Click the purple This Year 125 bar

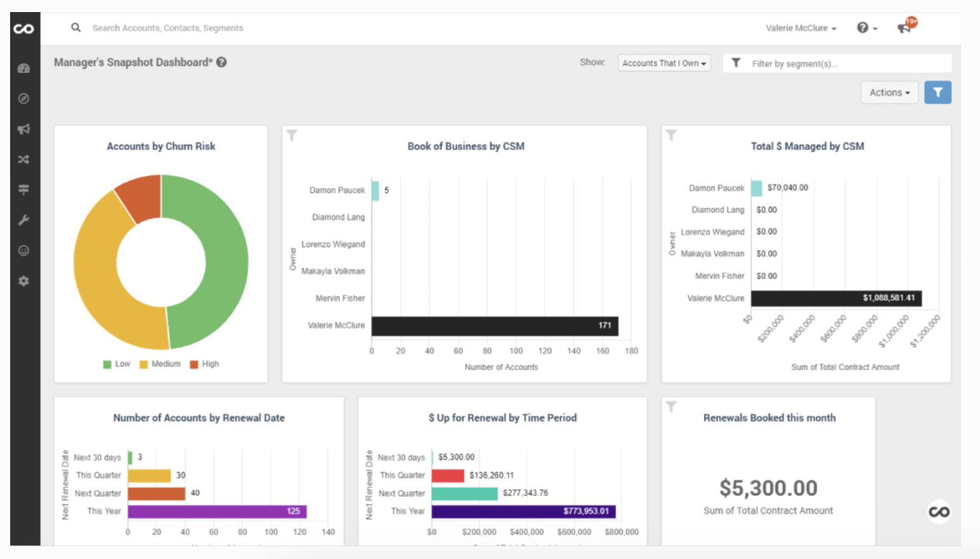tap(217, 511)
